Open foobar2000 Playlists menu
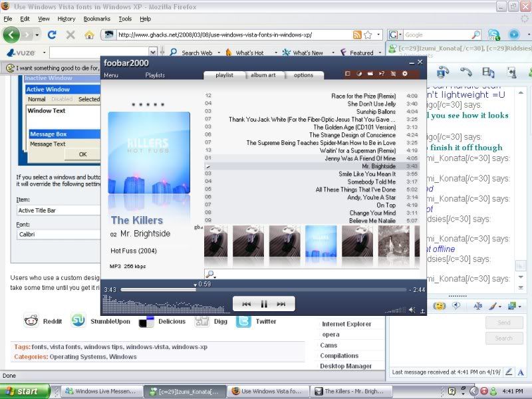 coord(155,75)
